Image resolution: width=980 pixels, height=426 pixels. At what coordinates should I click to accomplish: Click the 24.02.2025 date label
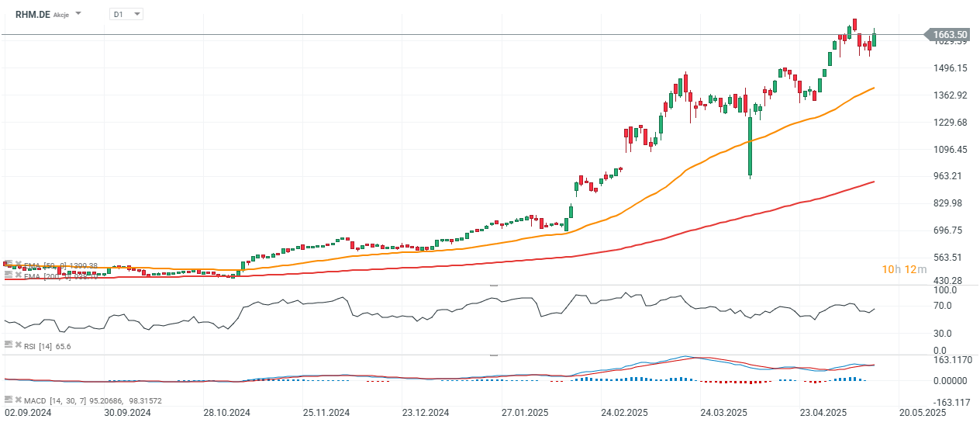625,414
